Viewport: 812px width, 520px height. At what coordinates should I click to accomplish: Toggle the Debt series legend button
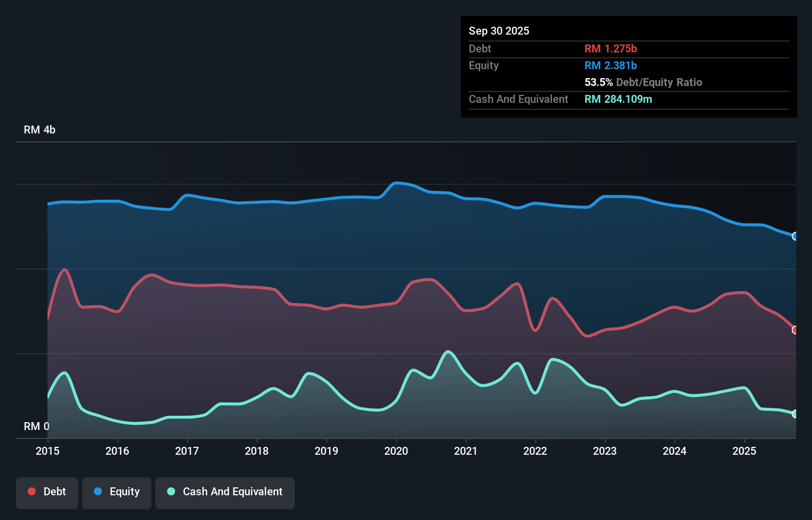point(47,493)
